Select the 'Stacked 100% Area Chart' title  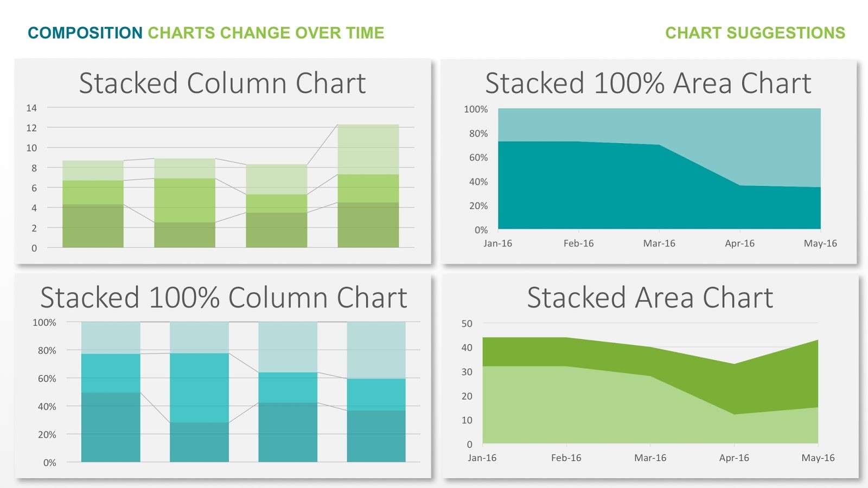[648, 84]
